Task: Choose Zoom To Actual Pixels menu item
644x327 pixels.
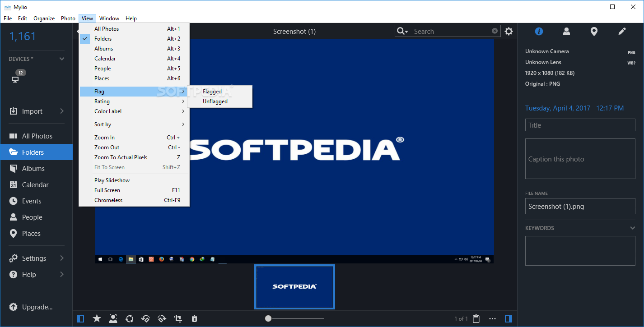Action: 134,157
